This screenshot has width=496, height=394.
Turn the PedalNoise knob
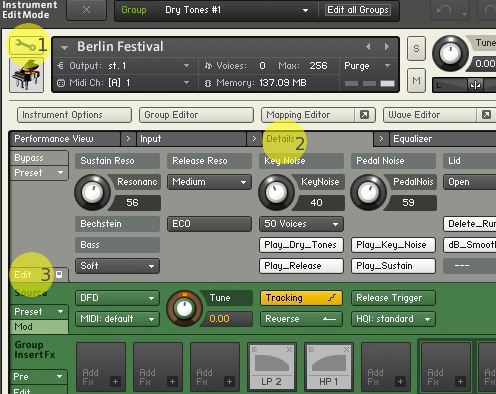click(x=368, y=192)
